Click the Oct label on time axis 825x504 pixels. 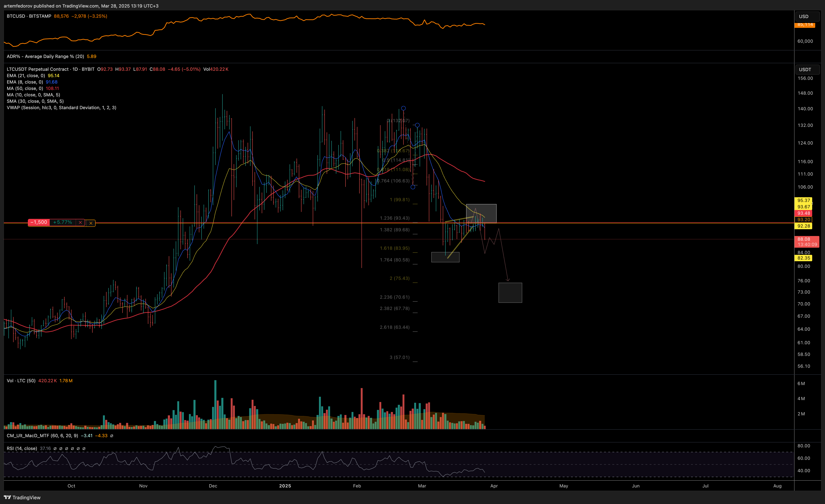(x=71, y=486)
